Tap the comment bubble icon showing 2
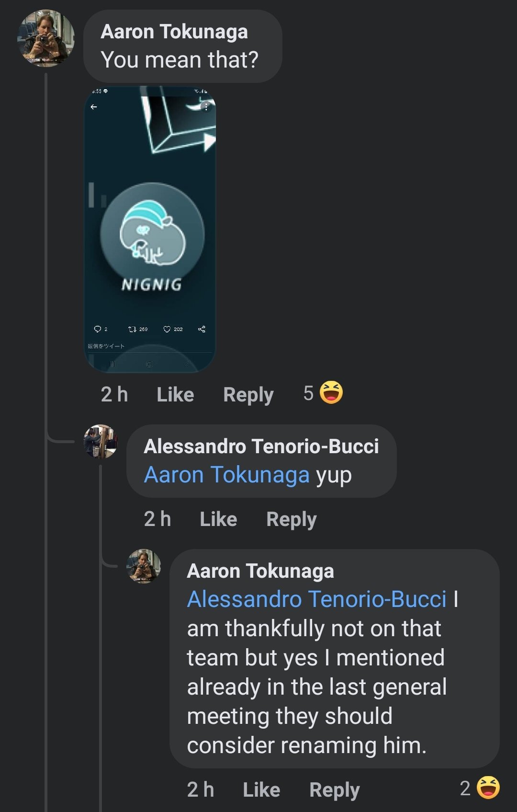 97,329
